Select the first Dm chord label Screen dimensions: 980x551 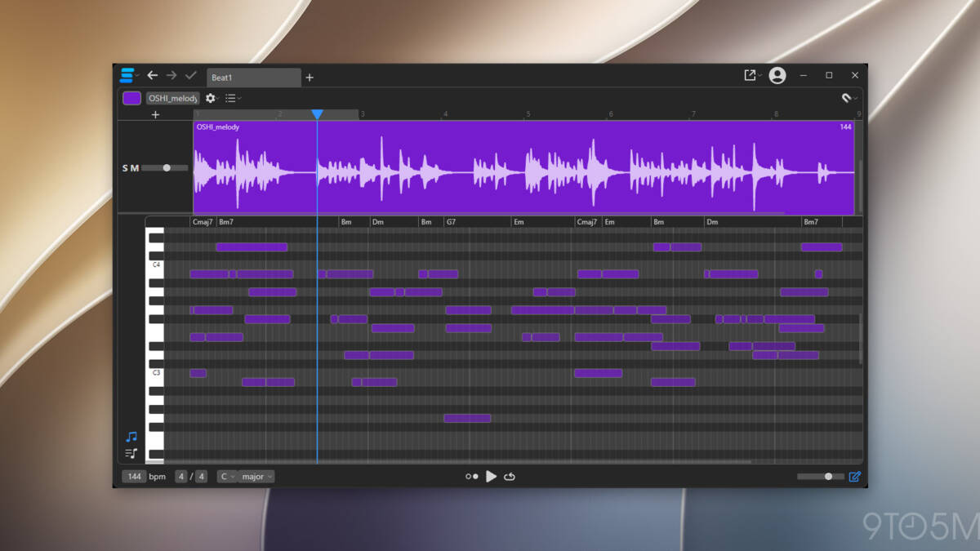[378, 222]
